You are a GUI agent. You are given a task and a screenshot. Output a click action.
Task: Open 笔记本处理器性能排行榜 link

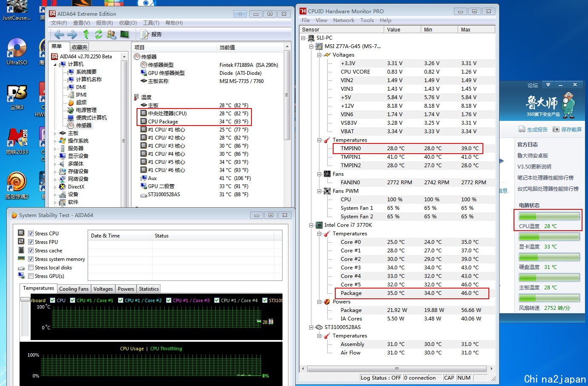545,177
